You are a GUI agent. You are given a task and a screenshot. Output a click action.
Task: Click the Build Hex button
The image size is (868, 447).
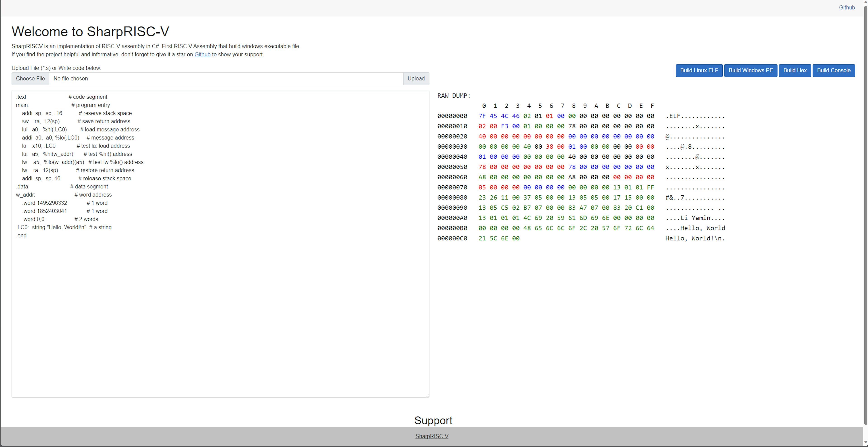pos(795,70)
